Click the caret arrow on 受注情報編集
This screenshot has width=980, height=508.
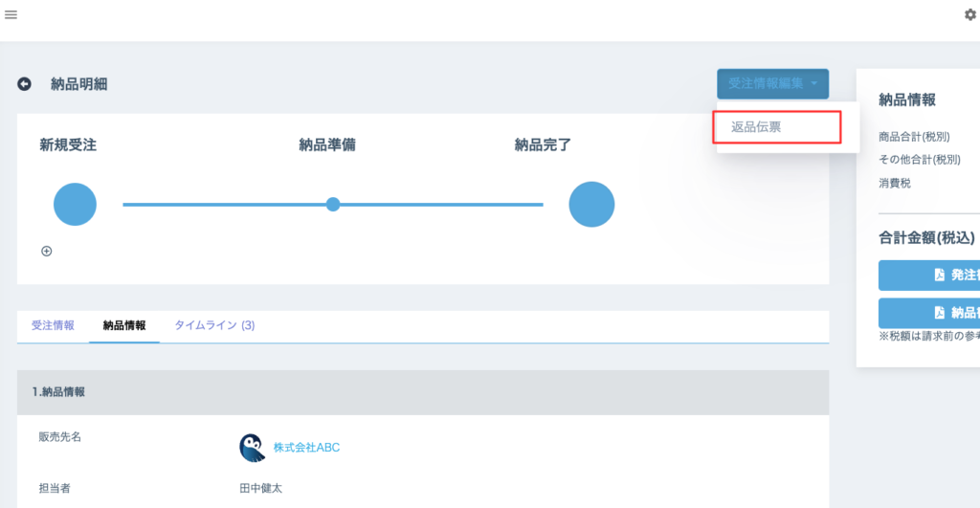coord(813,84)
